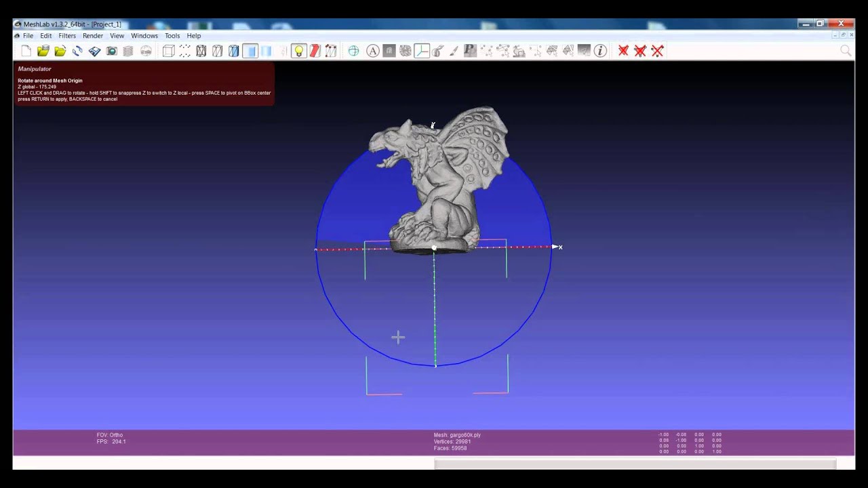The width and height of the screenshot is (868, 488).
Task: Click the Import Mesh folder icon
Action: tap(60, 51)
